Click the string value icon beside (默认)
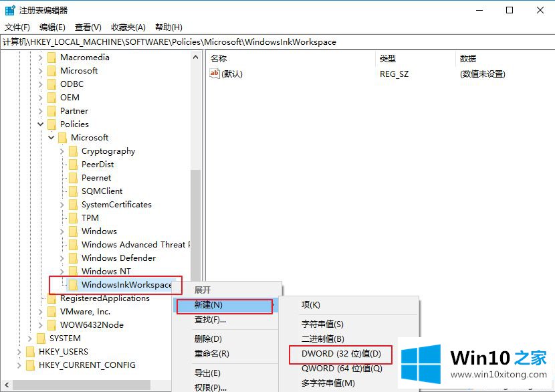555x392 pixels. click(214, 74)
